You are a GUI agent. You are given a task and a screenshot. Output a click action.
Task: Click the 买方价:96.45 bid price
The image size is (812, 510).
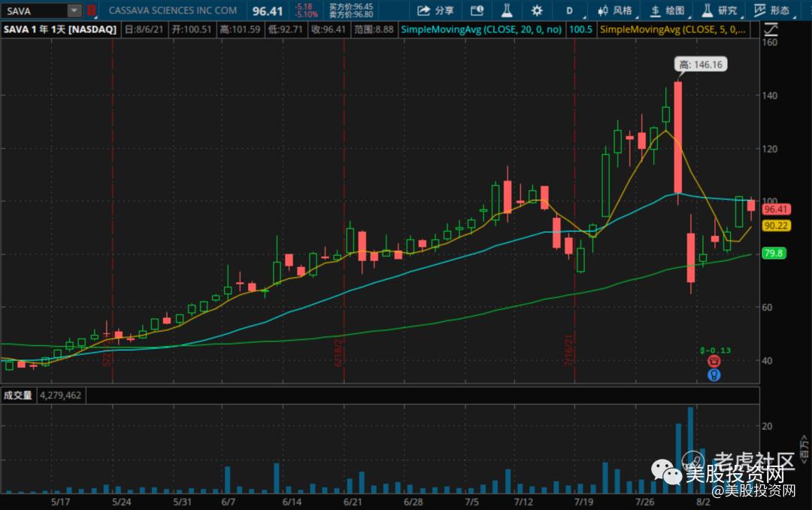pyautogui.click(x=351, y=7)
